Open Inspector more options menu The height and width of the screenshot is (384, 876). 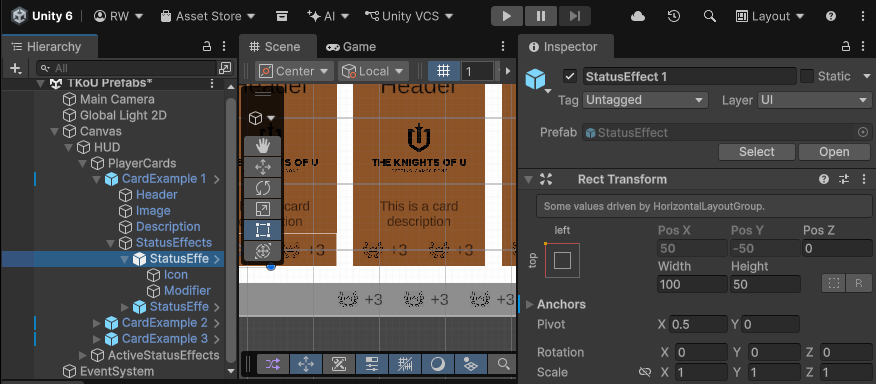864,46
